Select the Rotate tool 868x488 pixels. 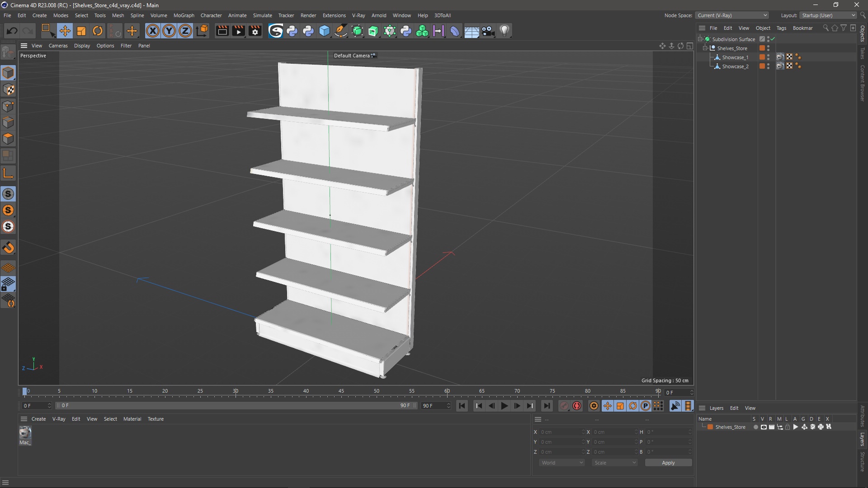98,31
